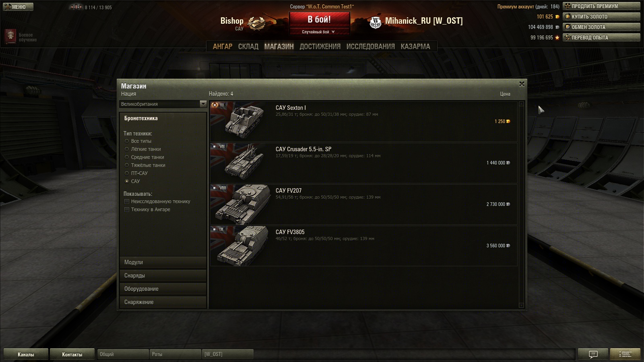Enable Неисследованную технику checkbox

[x=127, y=202]
